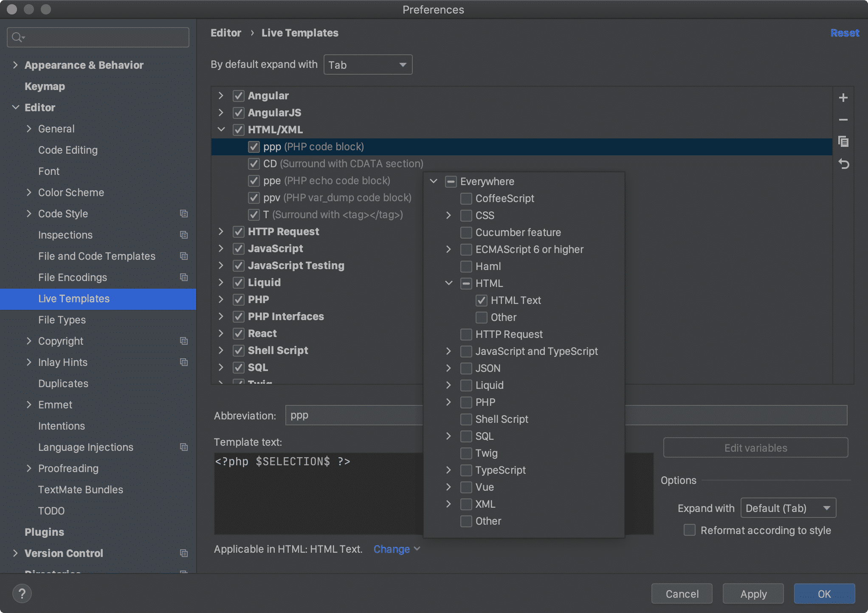Click the Cancel button
The width and height of the screenshot is (868, 613).
682,593
